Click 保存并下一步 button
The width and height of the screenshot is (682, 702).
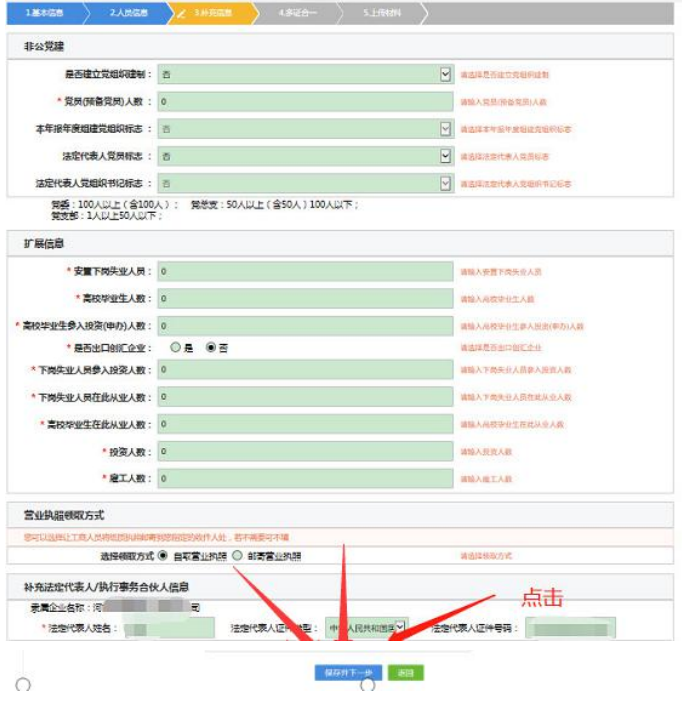348,673
